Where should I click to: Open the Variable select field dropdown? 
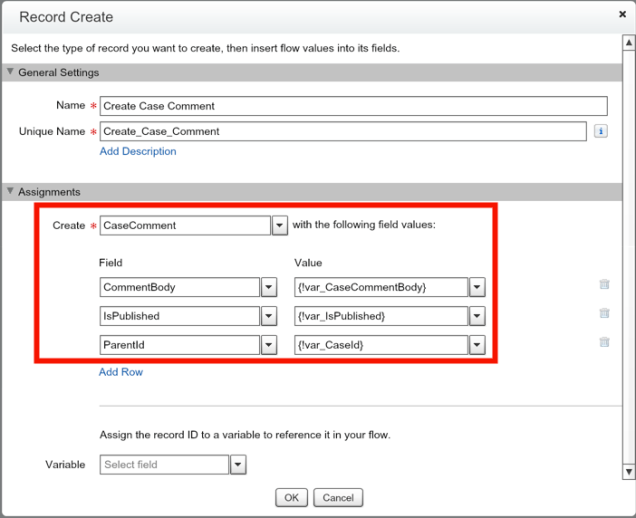(x=237, y=465)
